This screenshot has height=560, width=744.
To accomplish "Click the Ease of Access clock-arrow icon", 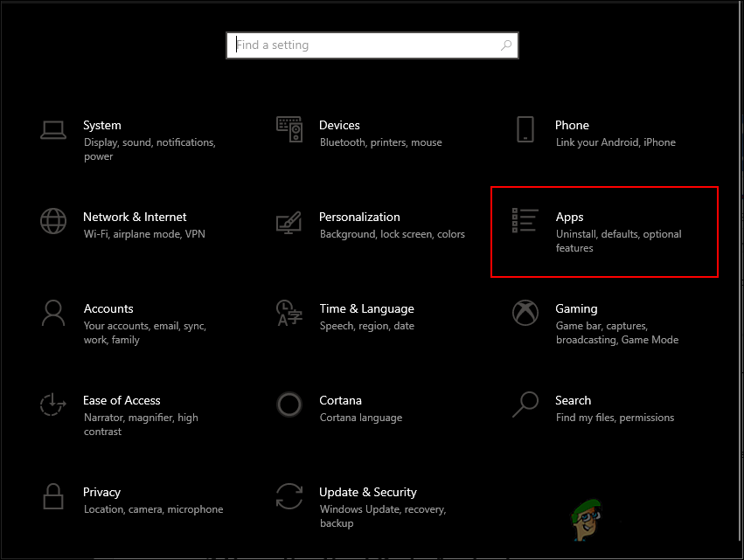I will click(x=53, y=404).
